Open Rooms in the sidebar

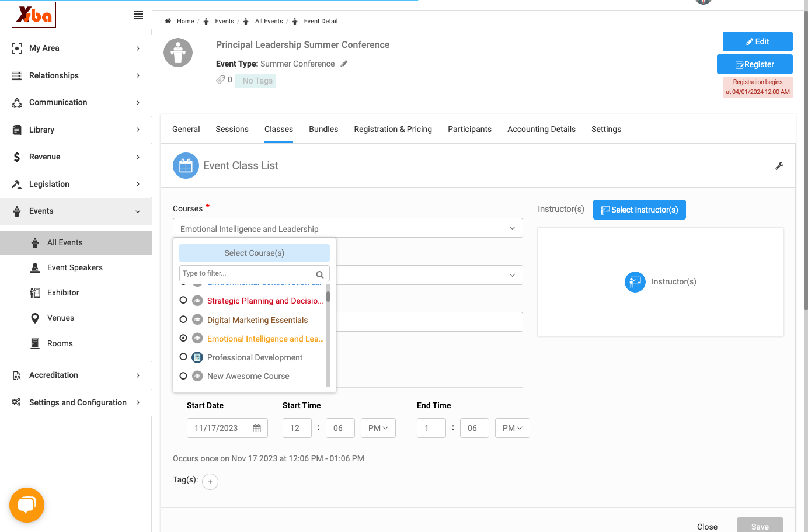pyautogui.click(x=60, y=343)
